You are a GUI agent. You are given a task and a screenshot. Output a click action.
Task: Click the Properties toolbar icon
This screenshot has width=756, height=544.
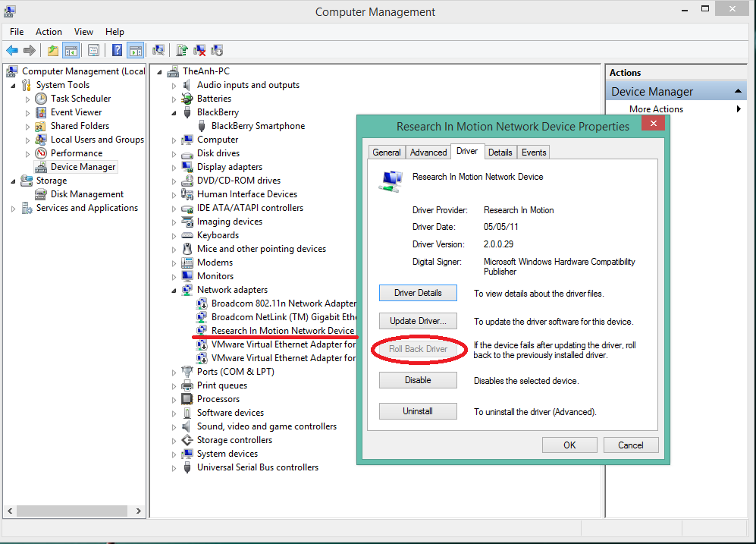click(x=93, y=50)
